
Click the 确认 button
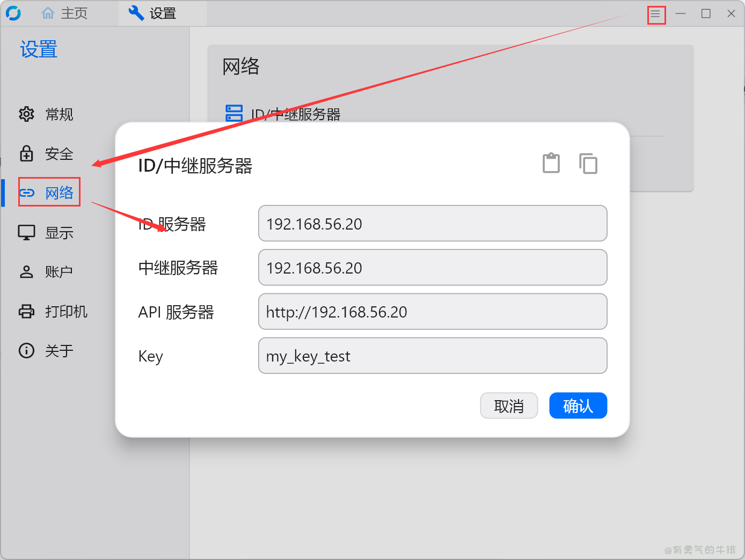tap(578, 406)
